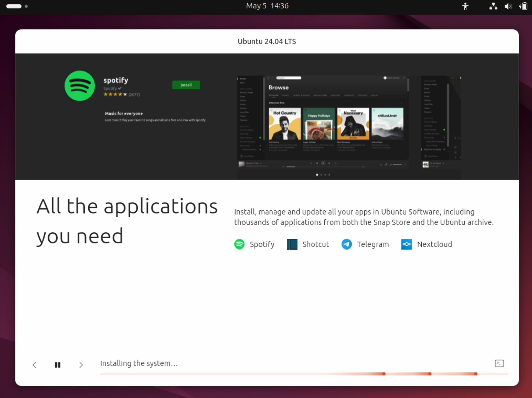Viewport: 532px width, 398px height.
Task: Click the Telegram label text
Action: point(373,244)
